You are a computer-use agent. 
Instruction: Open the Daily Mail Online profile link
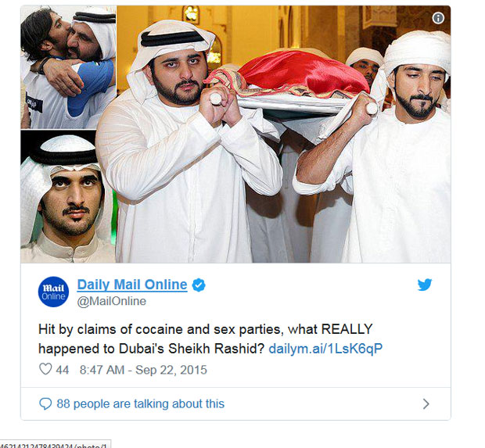(x=132, y=285)
